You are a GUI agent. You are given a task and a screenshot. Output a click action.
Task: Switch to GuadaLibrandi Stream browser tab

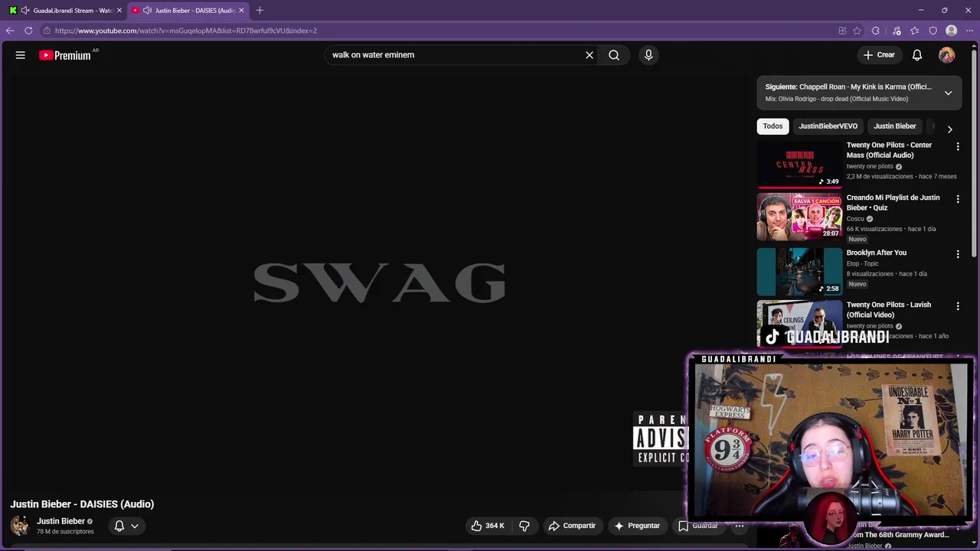tap(66, 10)
